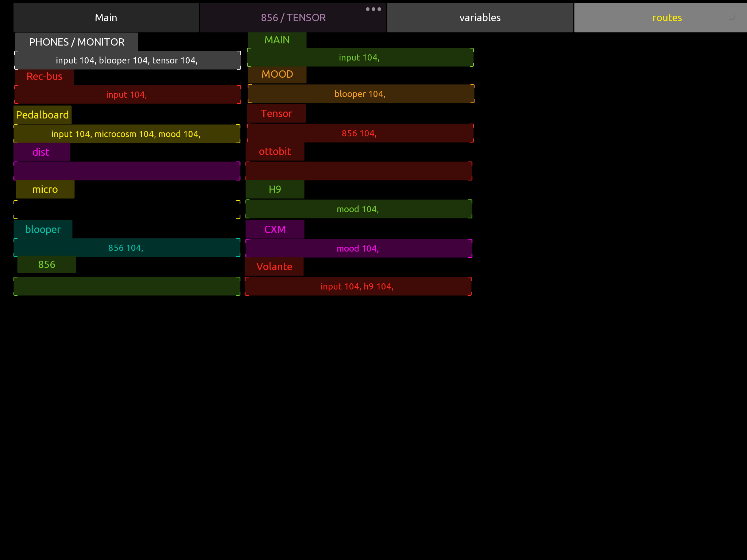Click the CXM label
This screenshot has width=747, height=560.
275,229
